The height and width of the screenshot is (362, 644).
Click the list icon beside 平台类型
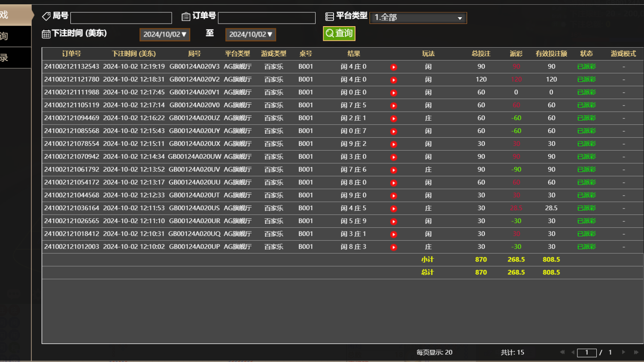point(329,16)
